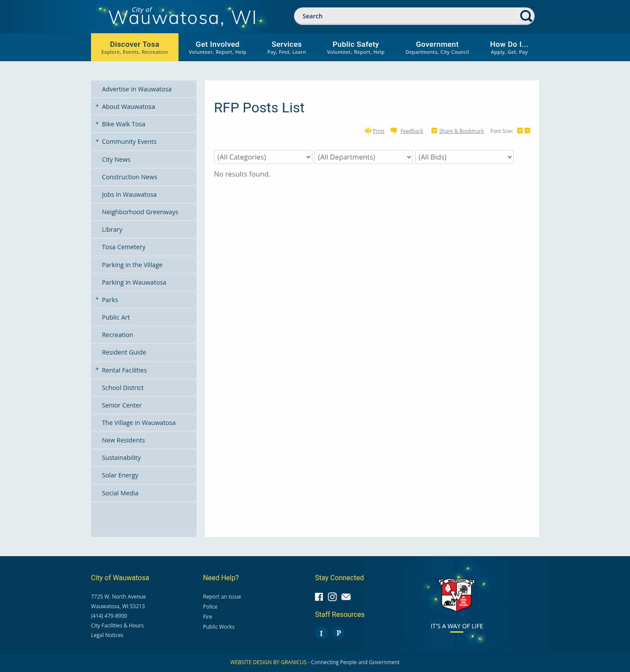Open Public Art in sidebar
630x672 pixels.
coord(143,317)
